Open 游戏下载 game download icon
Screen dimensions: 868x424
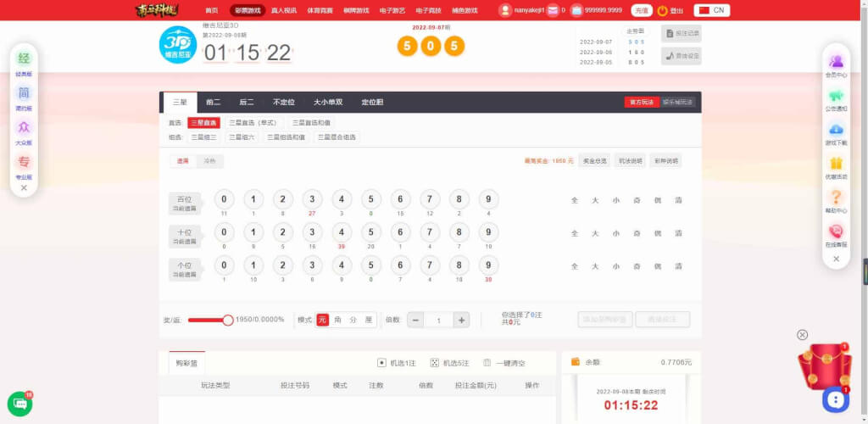click(837, 130)
